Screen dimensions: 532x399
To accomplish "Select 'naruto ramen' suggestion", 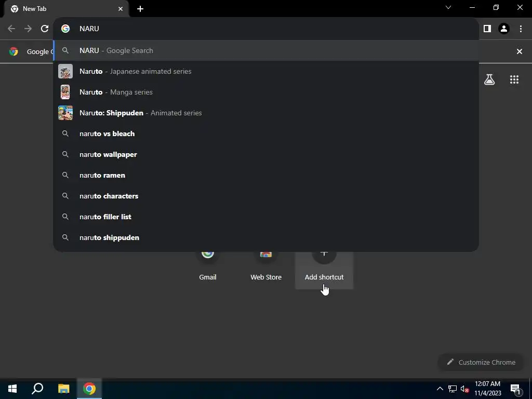I will (x=266, y=175).
